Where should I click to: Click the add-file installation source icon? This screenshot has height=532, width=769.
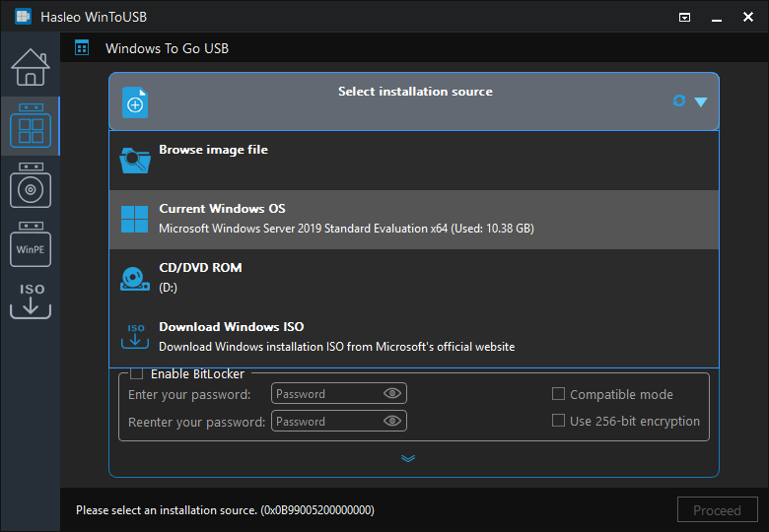135,102
